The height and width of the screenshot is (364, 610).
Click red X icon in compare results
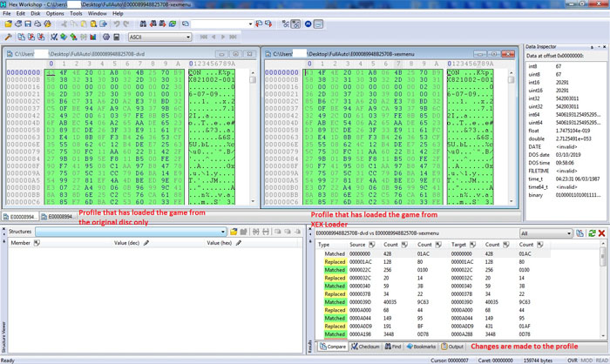coord(601,233)
